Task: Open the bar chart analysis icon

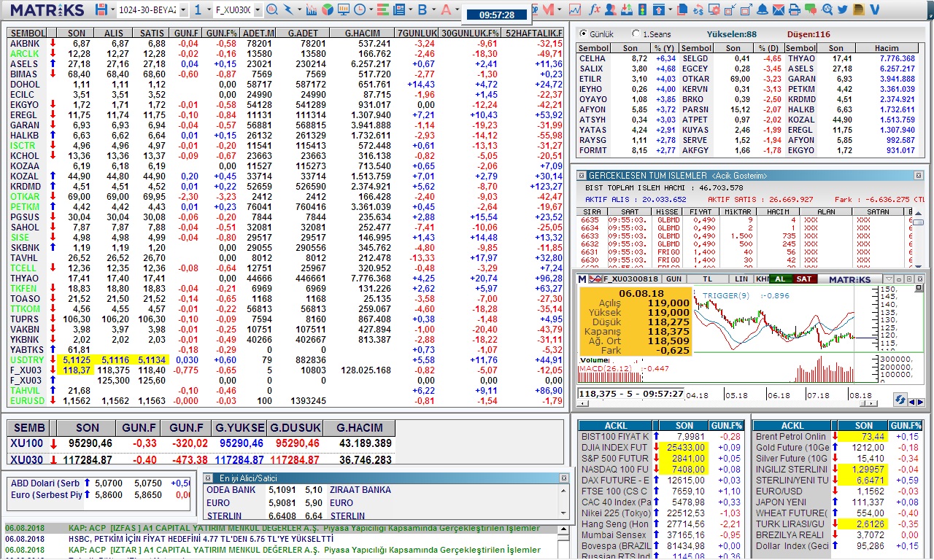Action: (312, 9)
